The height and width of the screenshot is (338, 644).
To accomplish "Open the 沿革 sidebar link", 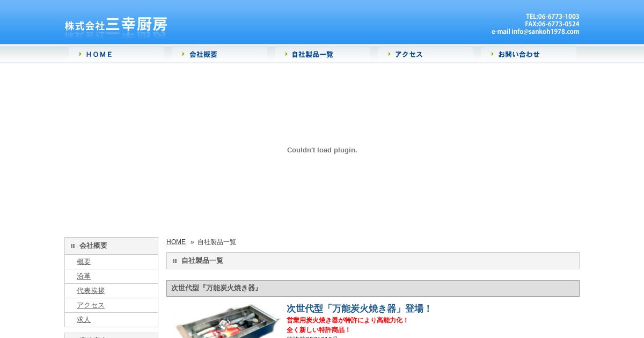I will 84,276.
